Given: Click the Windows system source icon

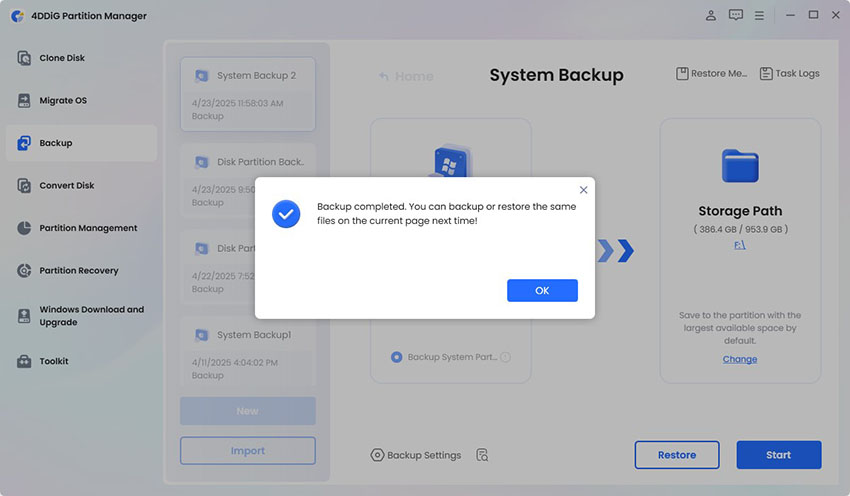Looking at the screenshot, I should (451, 160).
